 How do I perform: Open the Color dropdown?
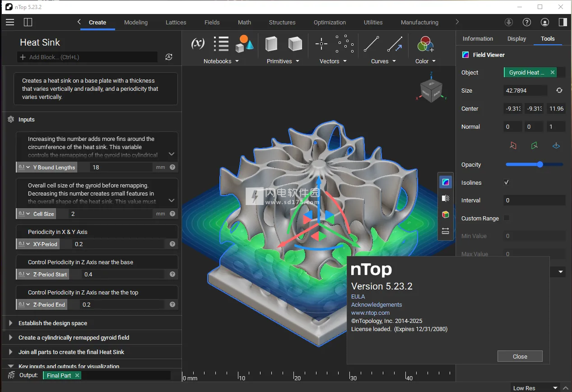pos(426,61)
